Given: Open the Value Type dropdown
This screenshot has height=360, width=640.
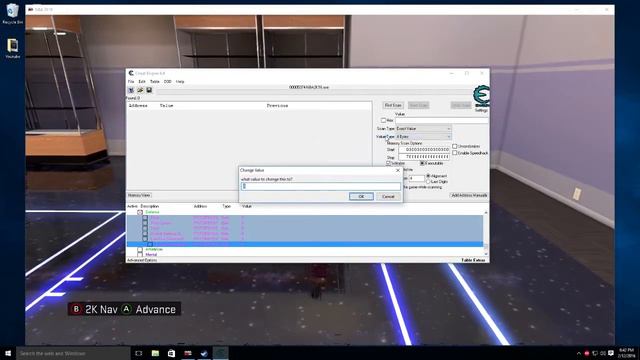Looking at the screenshot, I should point(423,136).
